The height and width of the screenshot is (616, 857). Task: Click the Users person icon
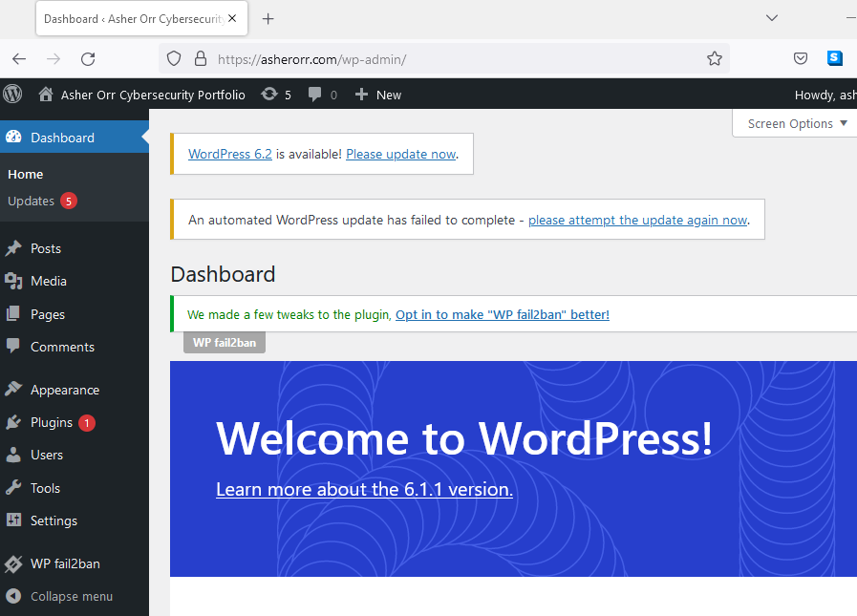[13, 455]
